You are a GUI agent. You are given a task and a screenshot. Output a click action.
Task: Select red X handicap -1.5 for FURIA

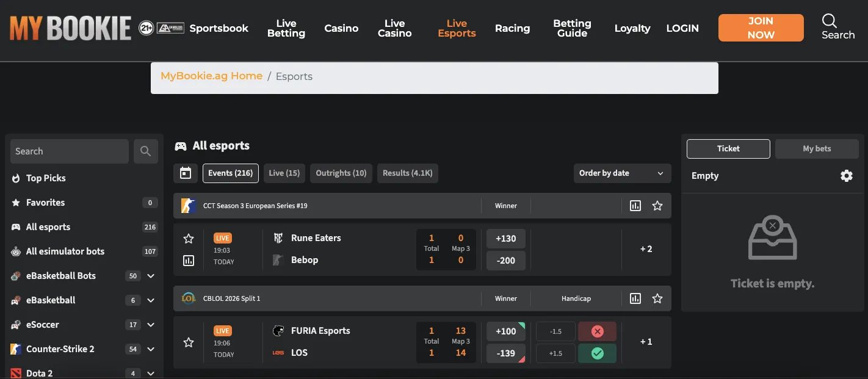[598, 331]
